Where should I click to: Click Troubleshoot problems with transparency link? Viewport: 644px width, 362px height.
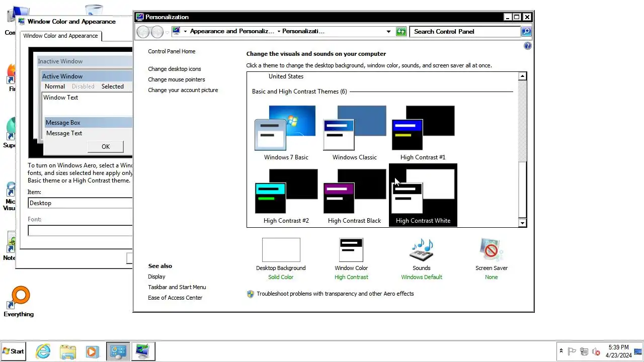tap(335, 294)
